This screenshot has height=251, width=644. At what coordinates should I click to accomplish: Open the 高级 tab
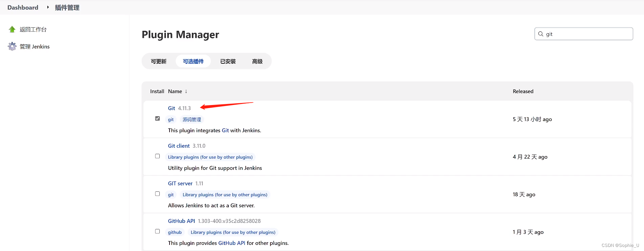[x=257, y=61]
